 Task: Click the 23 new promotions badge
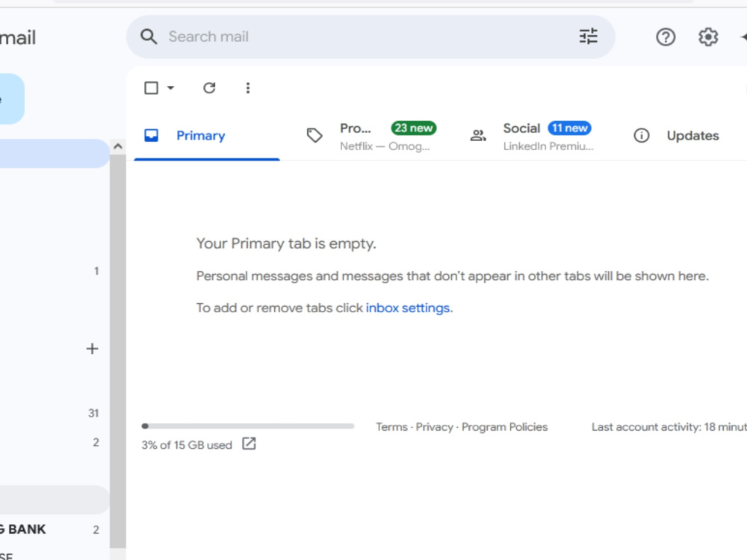click(414, 128)
